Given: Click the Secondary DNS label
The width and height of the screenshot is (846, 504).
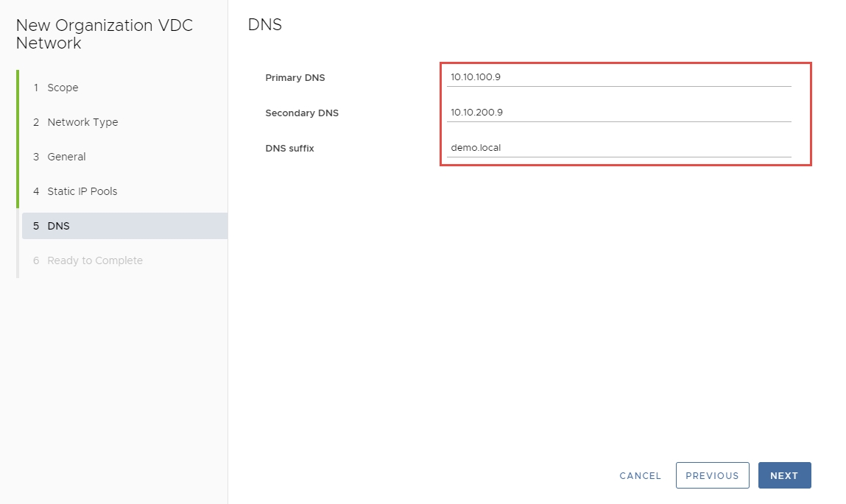Looking at the screenshot, I should pyautogui.click(x=302, y=113).
